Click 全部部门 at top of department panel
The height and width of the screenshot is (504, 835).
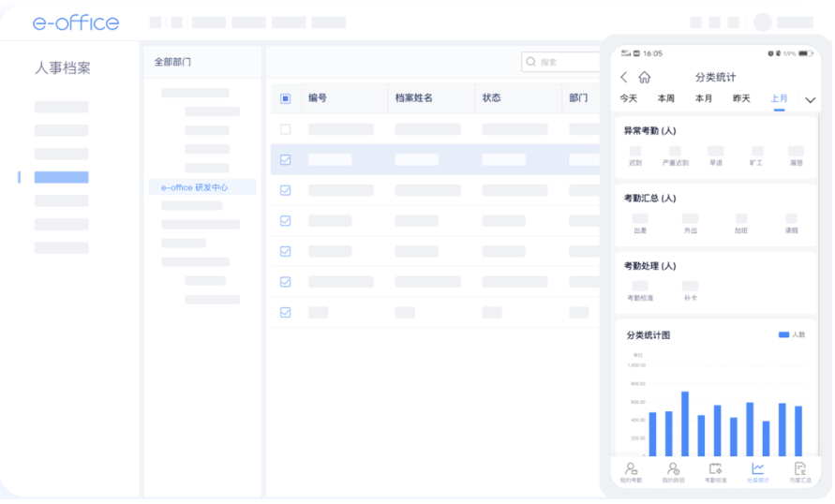coord(172,62)
